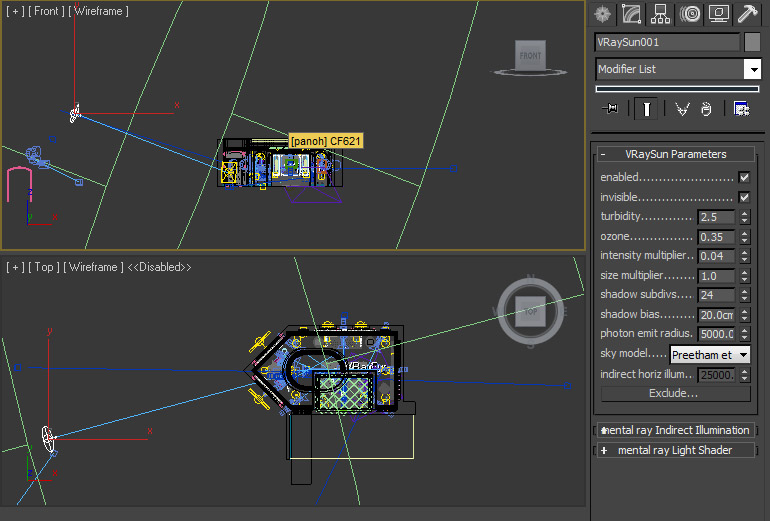
Task: Click Configure Modifier Sets icon
Action: coord(742,109)
